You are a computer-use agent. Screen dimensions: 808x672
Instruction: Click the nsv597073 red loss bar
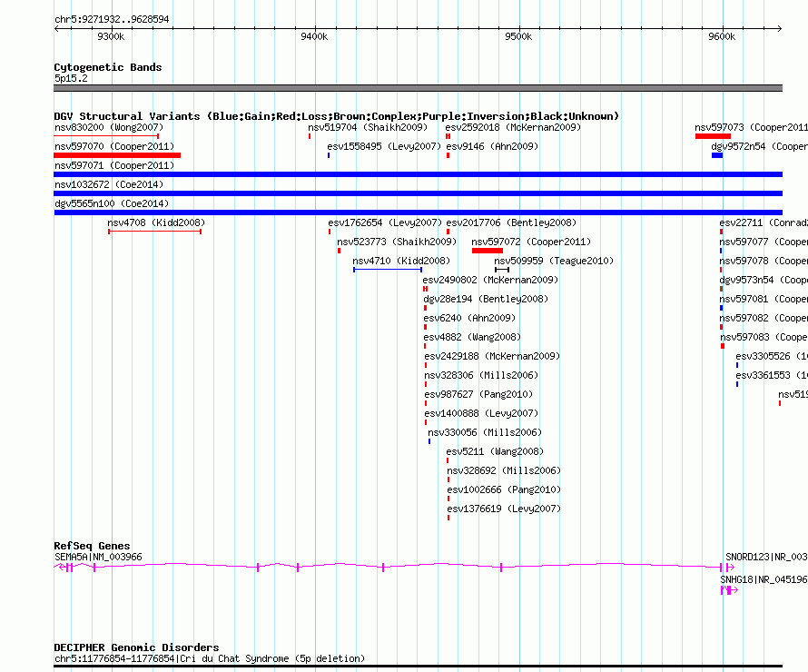713,136
